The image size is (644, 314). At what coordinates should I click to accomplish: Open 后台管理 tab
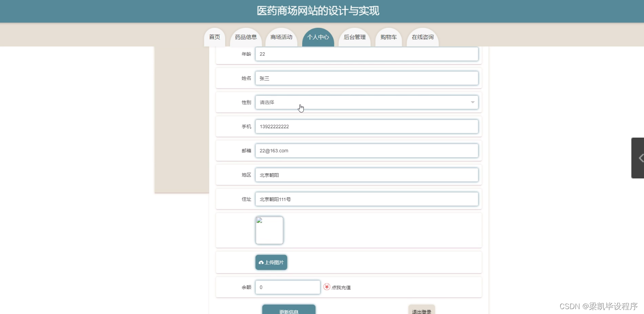coord(355,37)
